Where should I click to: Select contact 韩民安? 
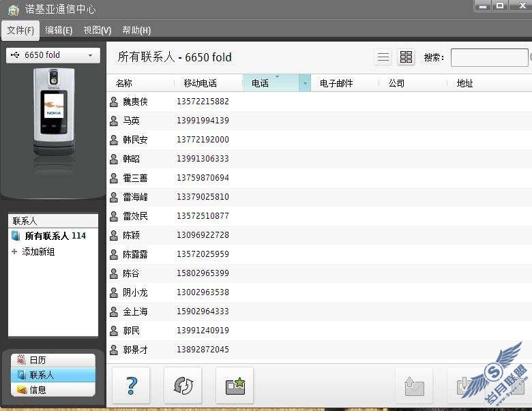[x=135, y=140]
